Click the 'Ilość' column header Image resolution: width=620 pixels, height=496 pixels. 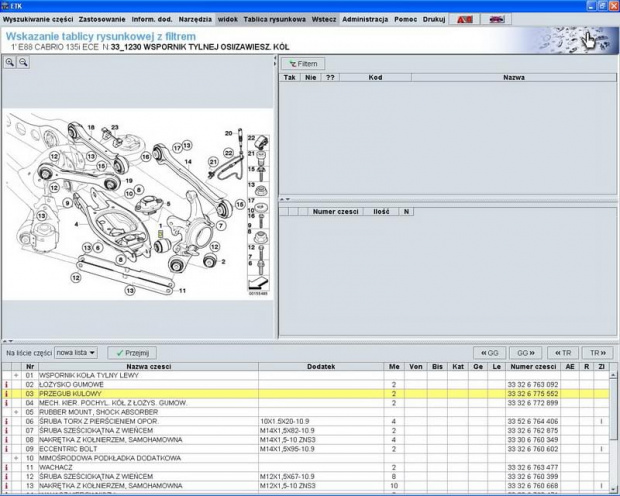381,212
